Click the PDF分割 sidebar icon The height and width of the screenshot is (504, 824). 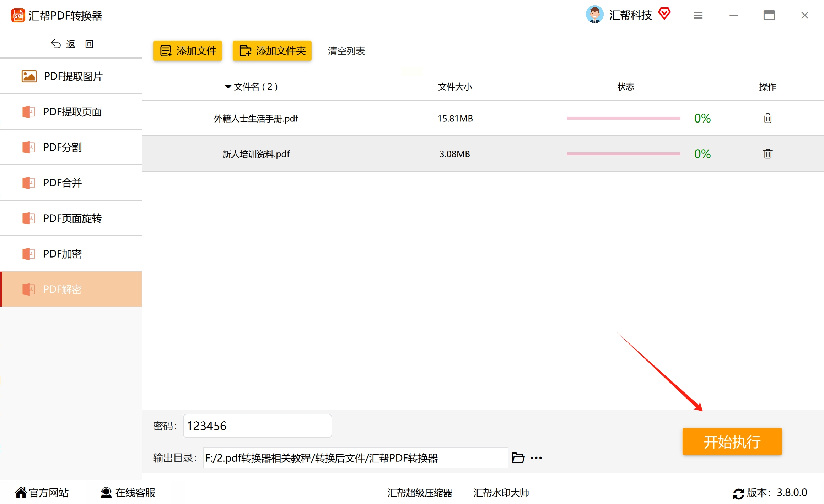coord(29,147)
